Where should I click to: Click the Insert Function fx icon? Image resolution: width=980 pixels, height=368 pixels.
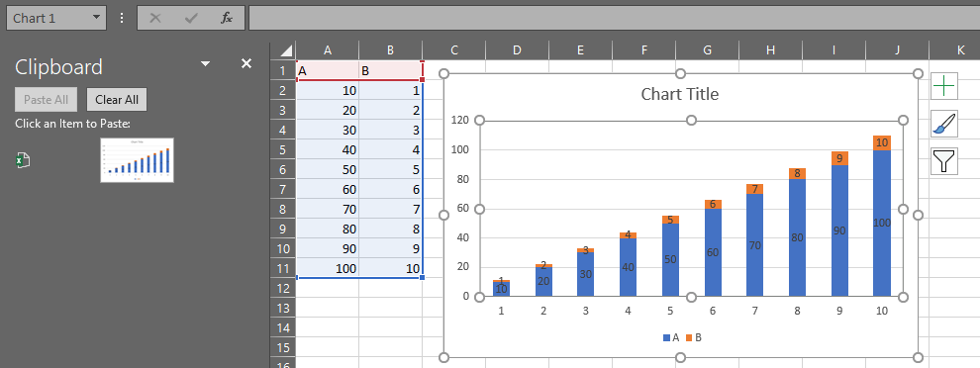(227, 18)
